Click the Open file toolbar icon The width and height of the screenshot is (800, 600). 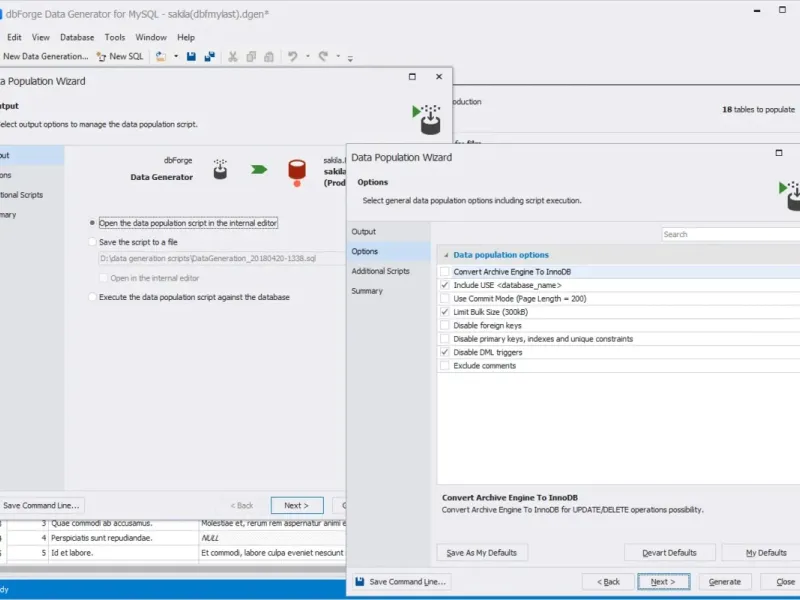[161, 57]
